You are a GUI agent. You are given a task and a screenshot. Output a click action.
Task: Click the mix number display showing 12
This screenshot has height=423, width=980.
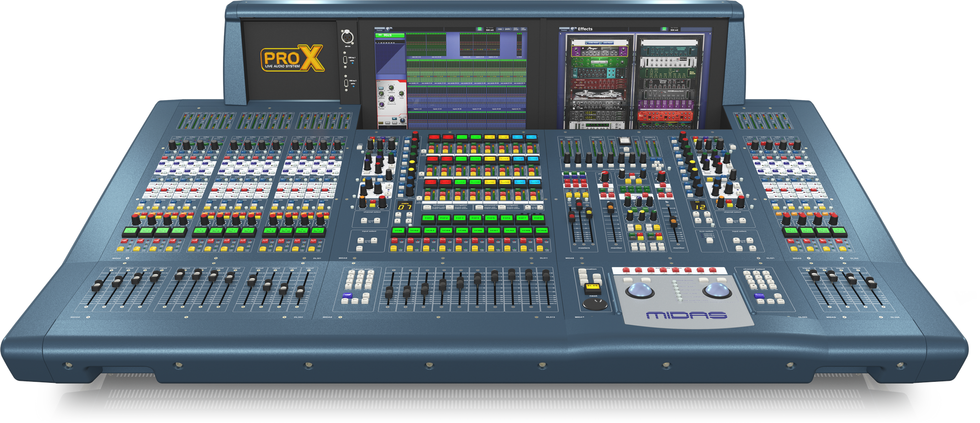click(x=698, y=205)
